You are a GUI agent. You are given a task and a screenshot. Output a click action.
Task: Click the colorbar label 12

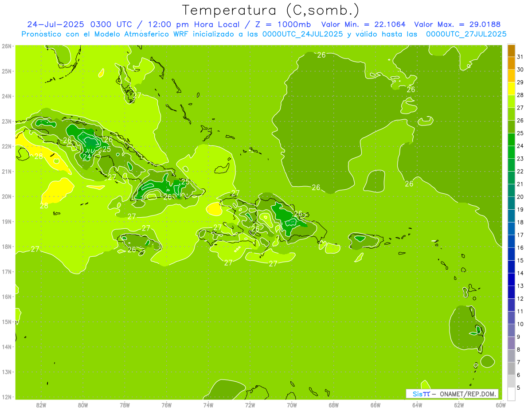[520, 298]
